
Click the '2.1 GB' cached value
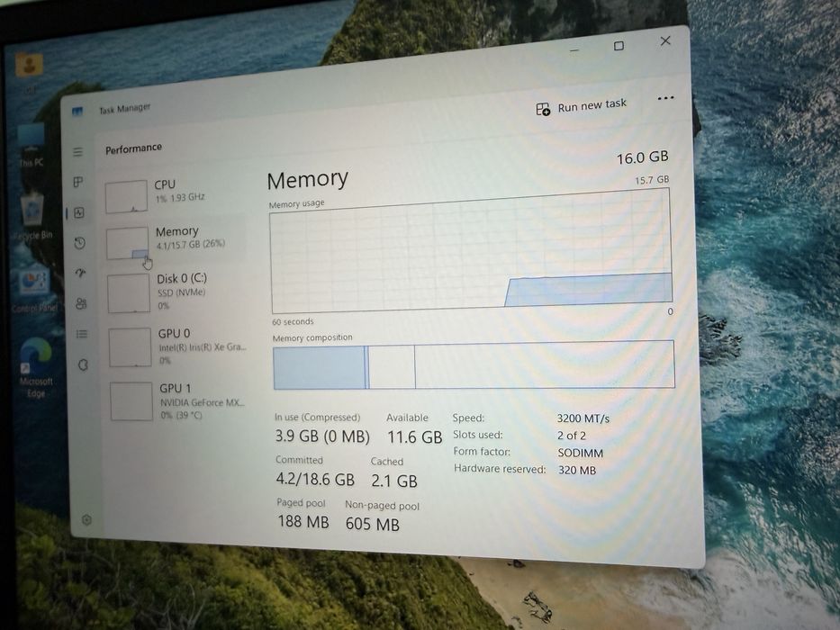click(x=394, y=481)
